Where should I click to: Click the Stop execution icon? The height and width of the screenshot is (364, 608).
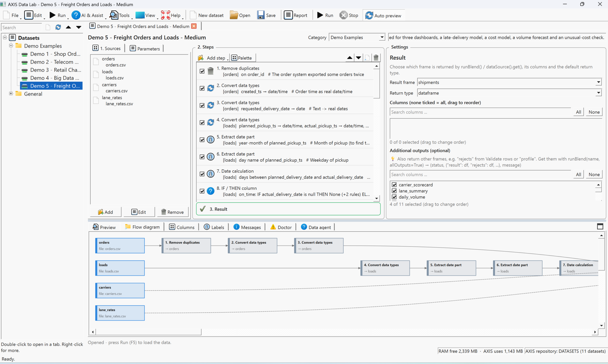point(343,15)
